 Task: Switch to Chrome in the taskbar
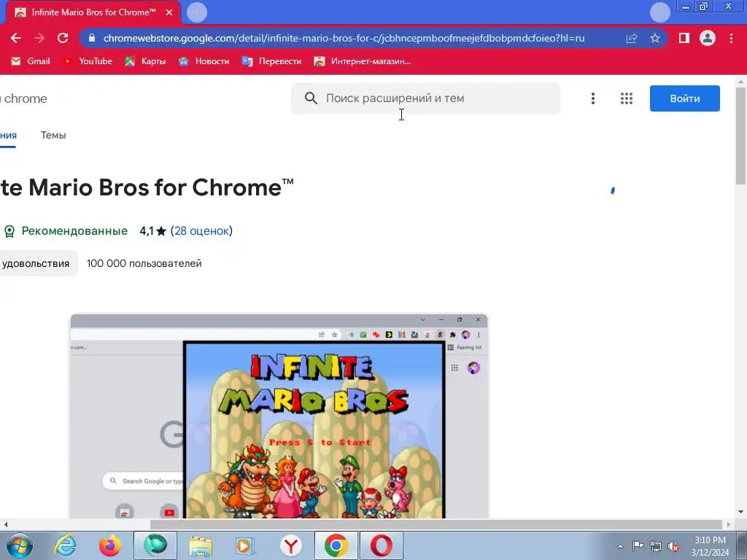click(x=336, y=545)
